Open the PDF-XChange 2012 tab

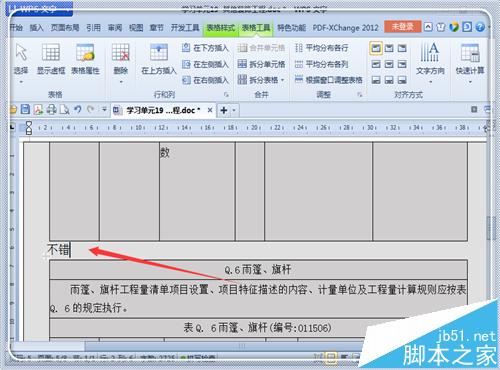click(345, 27)
